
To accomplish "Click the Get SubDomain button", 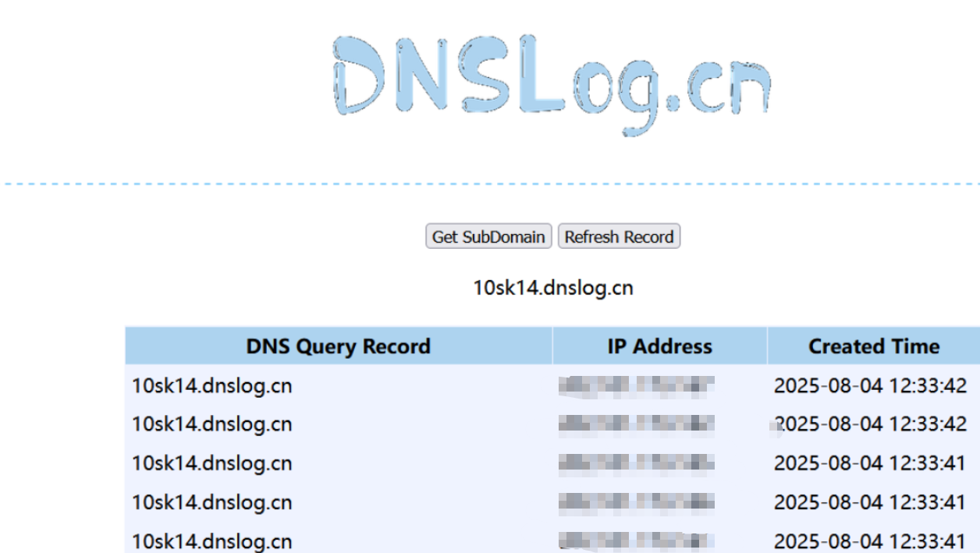I will coord(488,236).
